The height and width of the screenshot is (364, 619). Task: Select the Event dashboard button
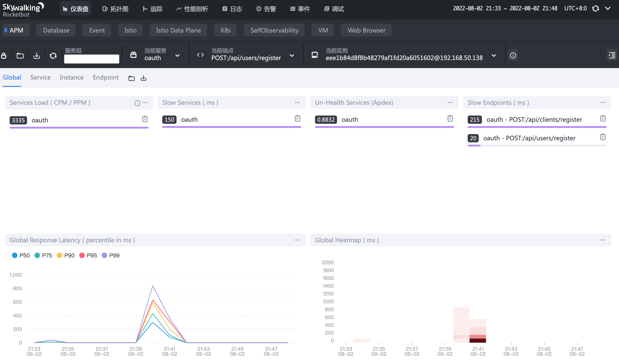tap(97, 30)
